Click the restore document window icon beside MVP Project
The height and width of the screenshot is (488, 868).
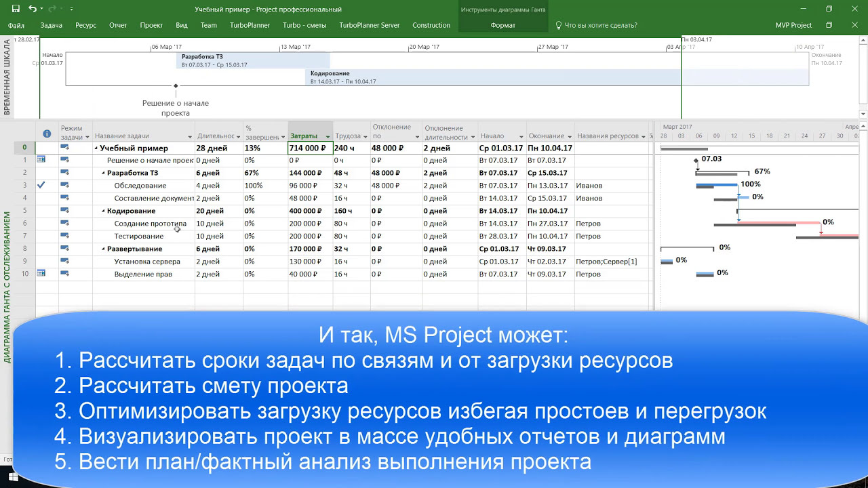[829, 25]
